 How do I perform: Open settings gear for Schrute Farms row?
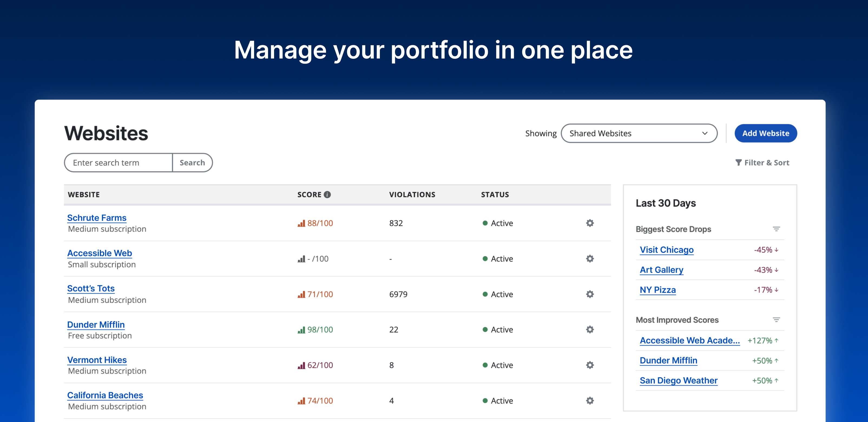tap(590, 223)
